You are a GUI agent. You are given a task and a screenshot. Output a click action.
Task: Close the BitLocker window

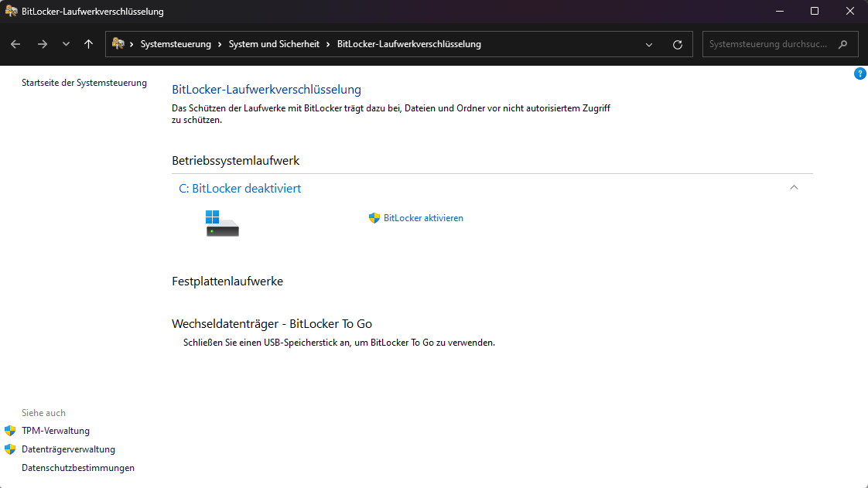(x=849, y=11)
